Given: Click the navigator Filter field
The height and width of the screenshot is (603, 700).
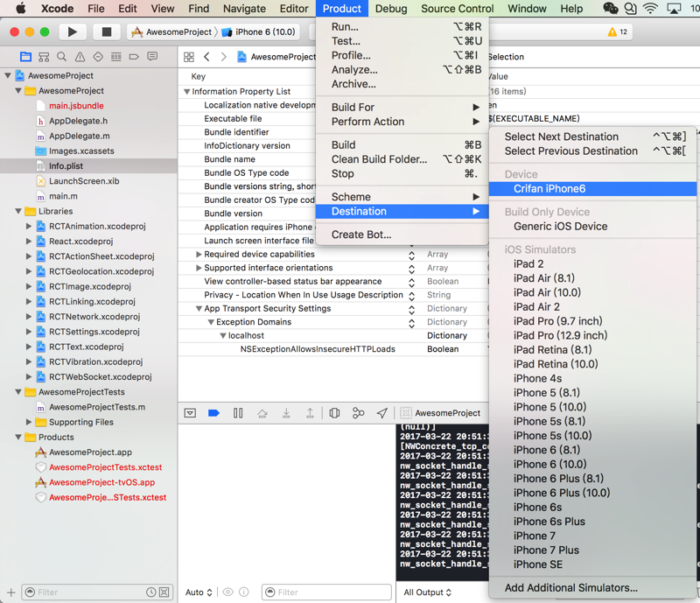Looking at the screenshot, I should pyautogui.click(x=97, y=592).
